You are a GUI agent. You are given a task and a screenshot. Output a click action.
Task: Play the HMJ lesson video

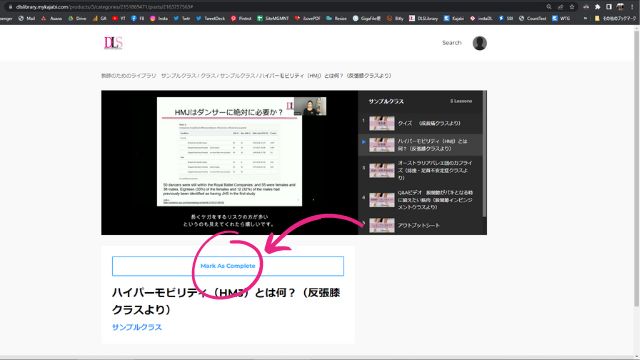tap(229, 162)
